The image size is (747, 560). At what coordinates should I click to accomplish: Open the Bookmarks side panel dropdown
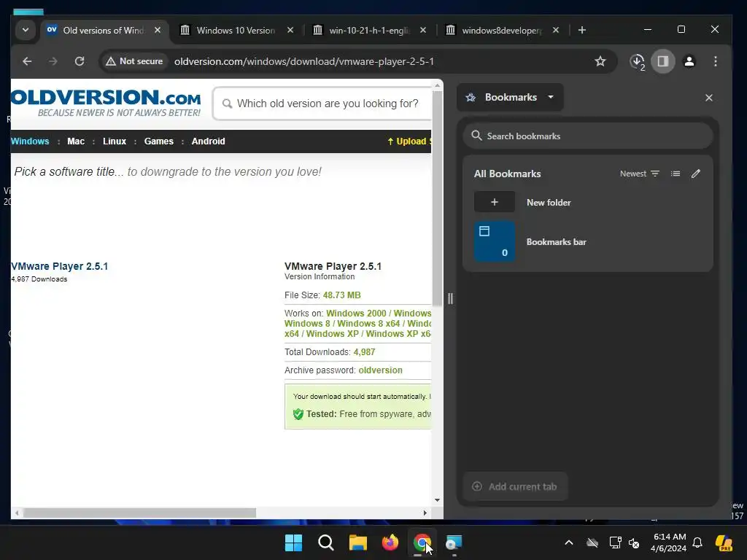pos(510,97)
